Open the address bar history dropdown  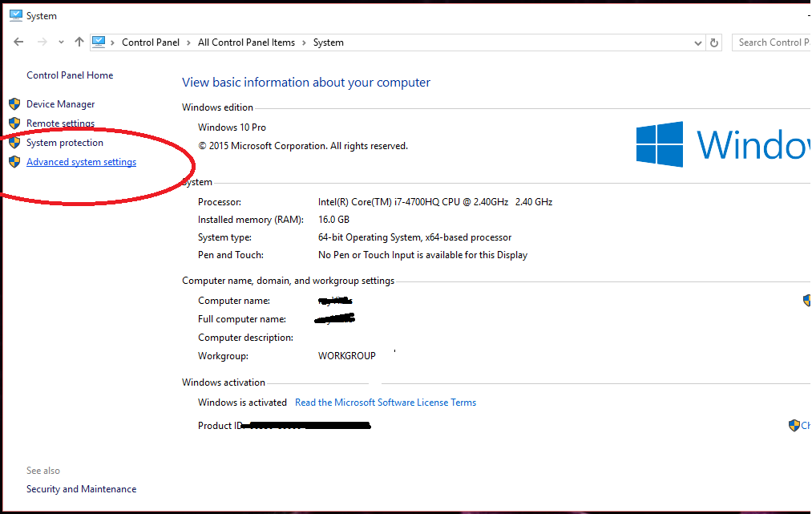click(x=697, y=43)
